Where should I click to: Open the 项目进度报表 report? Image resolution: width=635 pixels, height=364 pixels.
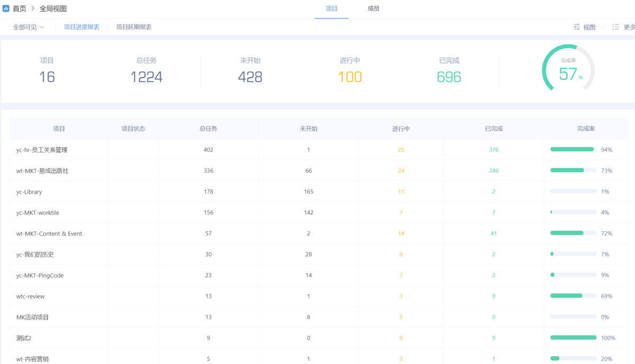tap(81, 27)
